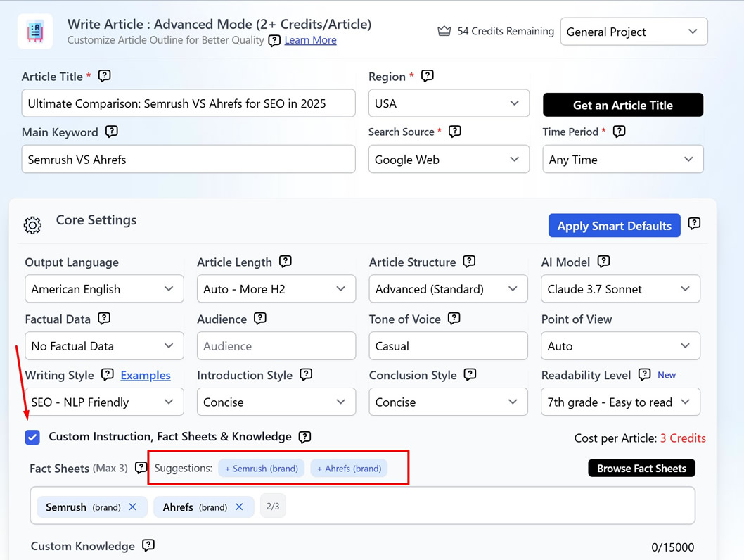This screenshot has width=744, height=560.
Task: Click the article writer app logo icon
Action: click(35, 32)
